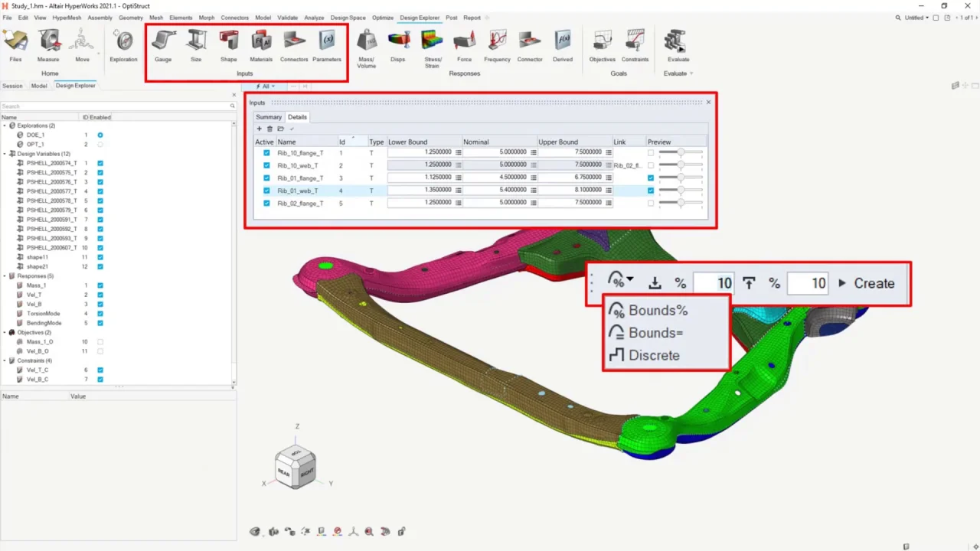
Task: Enable Preview for Rib_10_flange_T
Action: 651,153
